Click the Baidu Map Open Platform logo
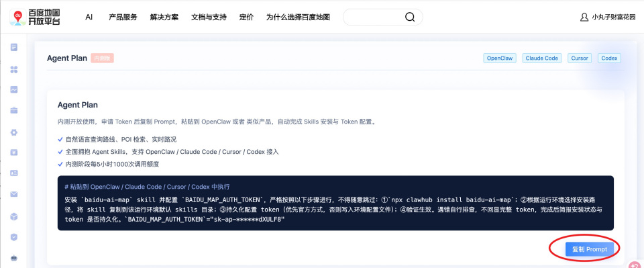Screen dimensions: 644x268 (35, 17)
